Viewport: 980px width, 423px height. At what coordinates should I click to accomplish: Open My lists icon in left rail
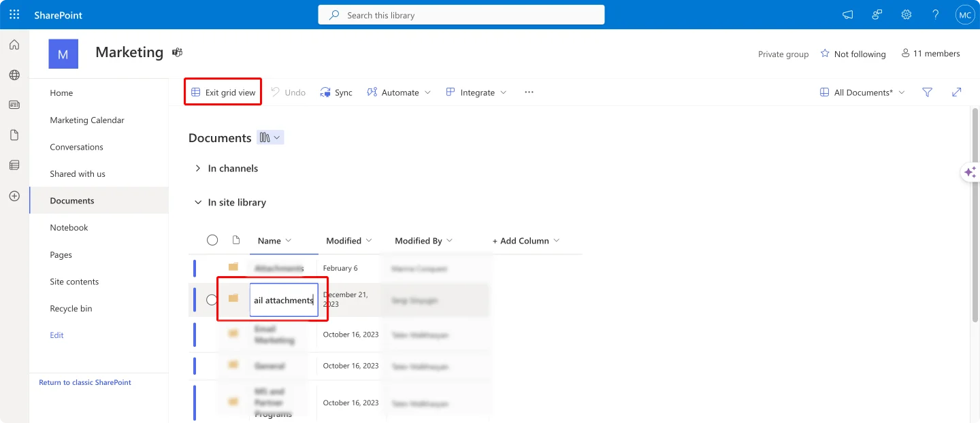(14, 165)
